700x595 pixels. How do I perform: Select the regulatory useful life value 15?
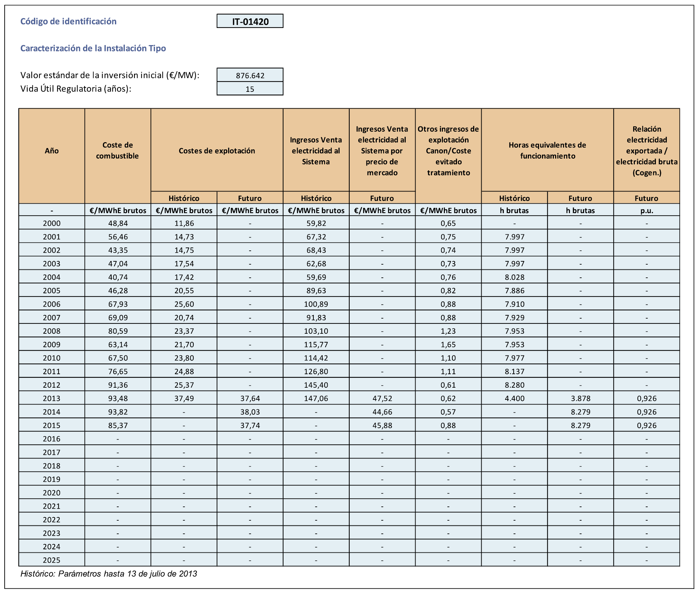click(x=250, y=89)
